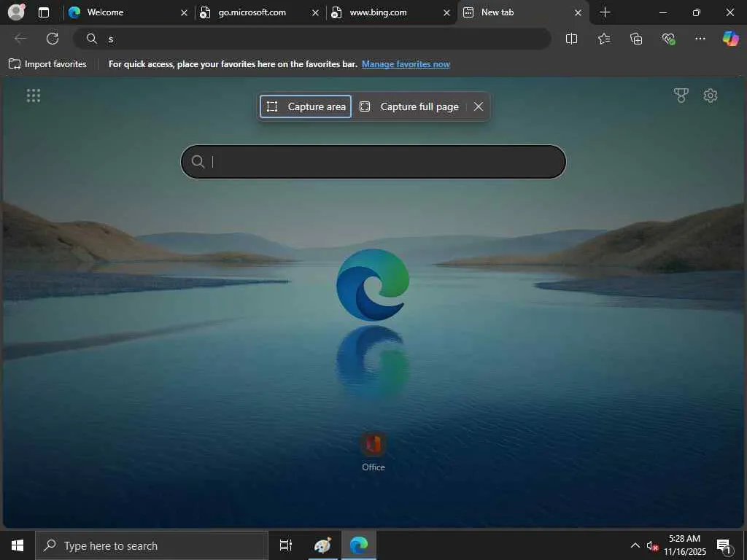Open split screen view
Image resolution: width=747 pixels, height=560 pixels.
(571, 39)
